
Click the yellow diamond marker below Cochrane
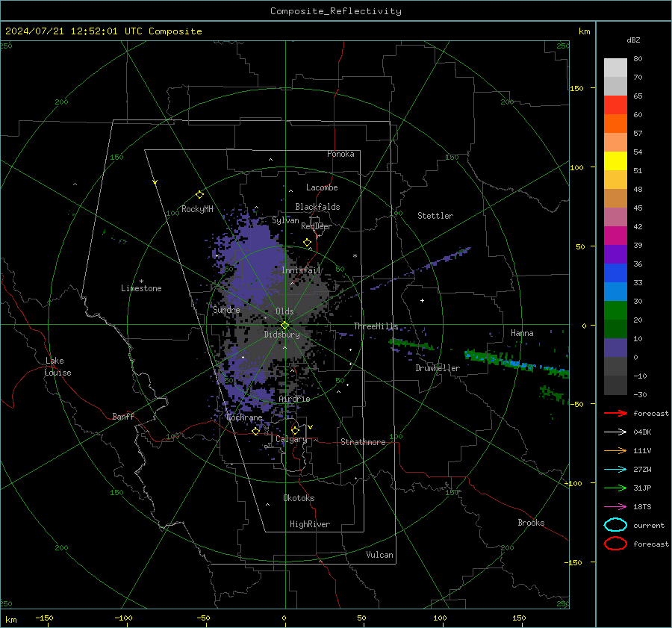(255, 431)
